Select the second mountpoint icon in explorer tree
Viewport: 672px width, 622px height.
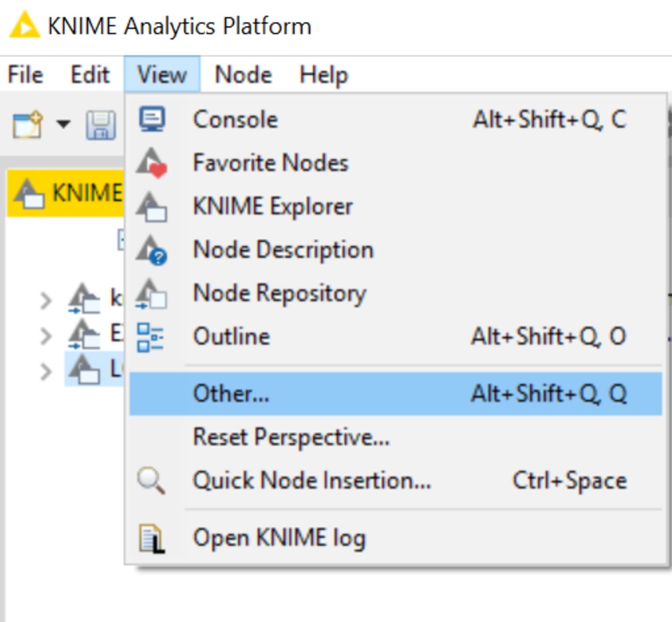click(84, 334)
